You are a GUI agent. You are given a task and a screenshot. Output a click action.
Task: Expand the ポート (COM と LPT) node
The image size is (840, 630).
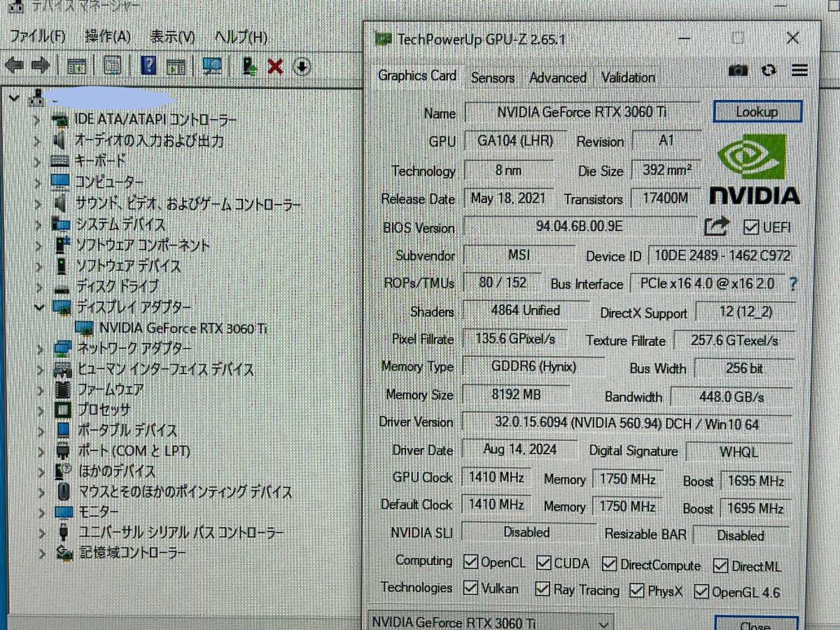click(39, 451)
